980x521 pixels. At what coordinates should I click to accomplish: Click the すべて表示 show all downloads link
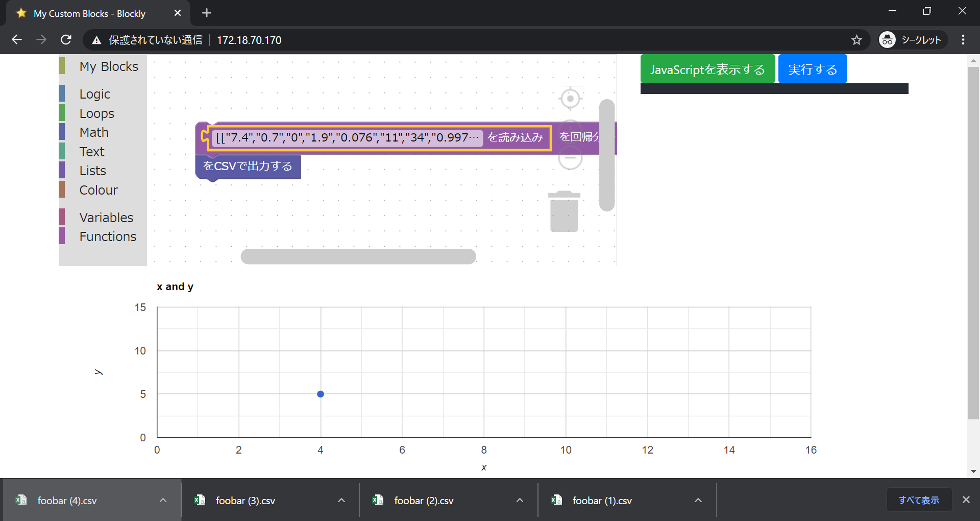pos(919,500)
